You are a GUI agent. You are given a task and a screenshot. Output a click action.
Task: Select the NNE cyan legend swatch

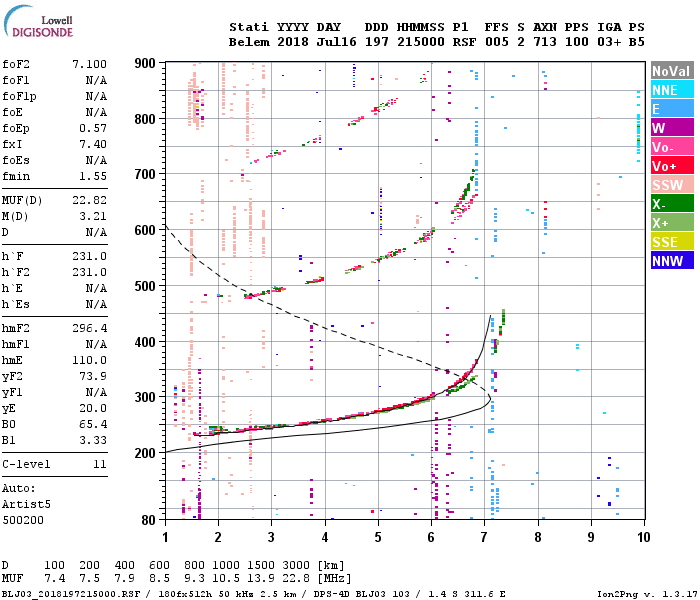(x=672, y=90)
